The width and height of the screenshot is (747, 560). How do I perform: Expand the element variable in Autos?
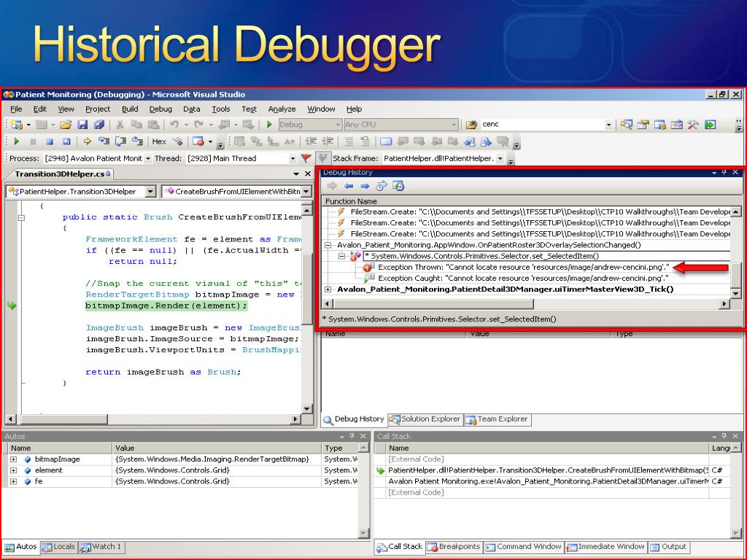pos(13,470)
